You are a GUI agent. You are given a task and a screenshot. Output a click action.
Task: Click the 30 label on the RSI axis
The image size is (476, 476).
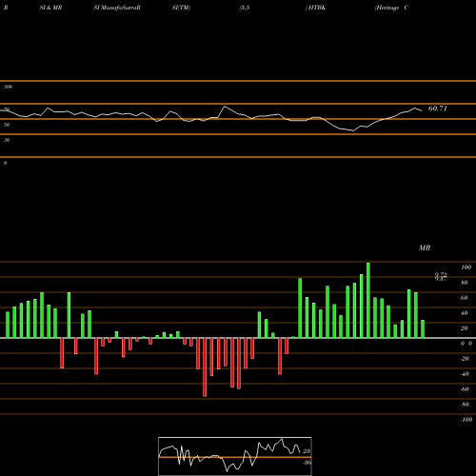(x=7, y=140)
